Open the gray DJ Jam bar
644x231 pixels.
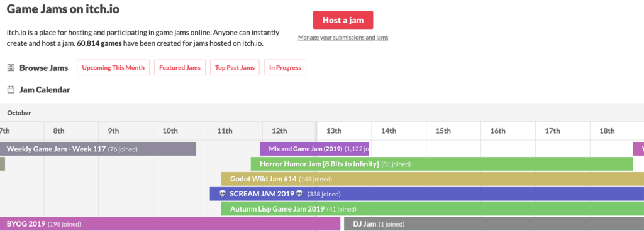(x=494, y=224)
